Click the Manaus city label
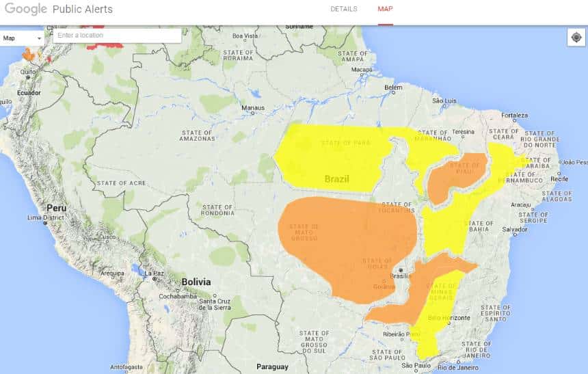Screen dimensions: 588x374 click(x=253, y=107)
